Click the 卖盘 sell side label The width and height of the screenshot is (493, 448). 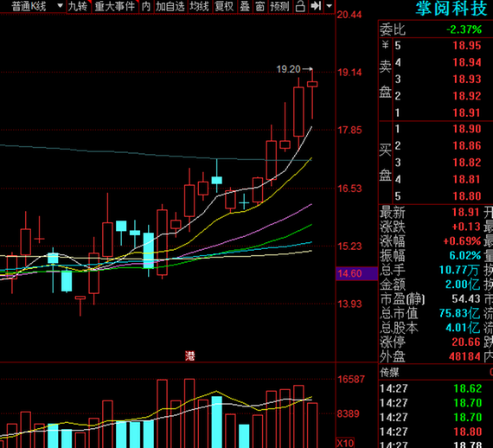point(385,80)
